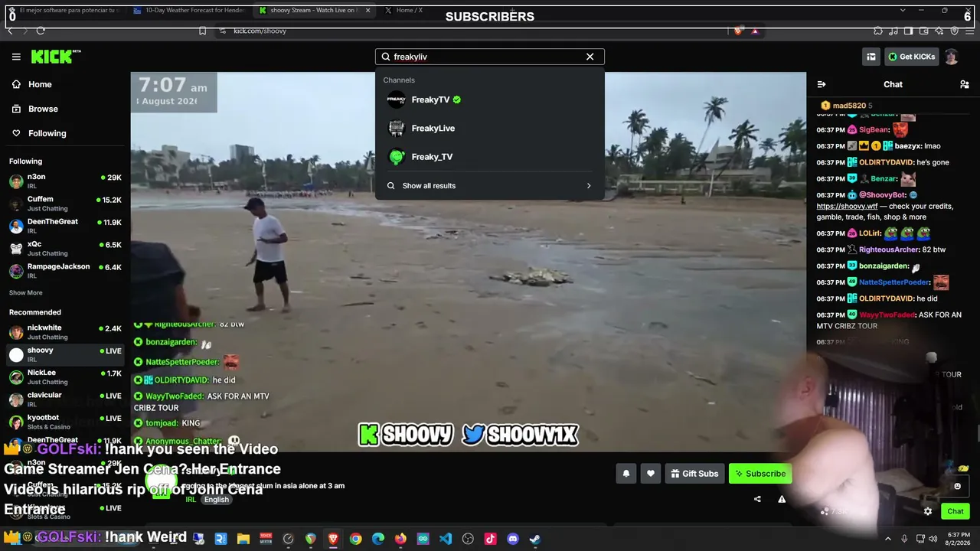Open Brave browser from taskbar

[333, 539]
